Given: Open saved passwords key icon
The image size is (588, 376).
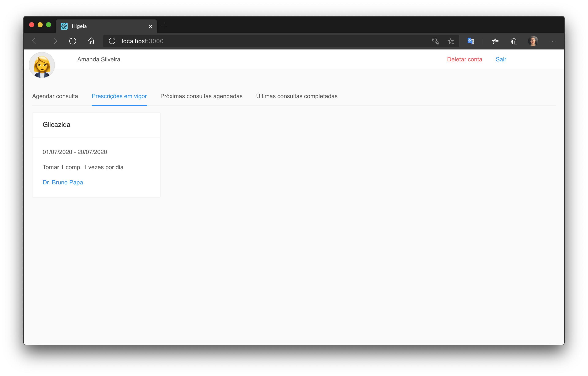Looking at the screenshot, I should coord(435,41).
